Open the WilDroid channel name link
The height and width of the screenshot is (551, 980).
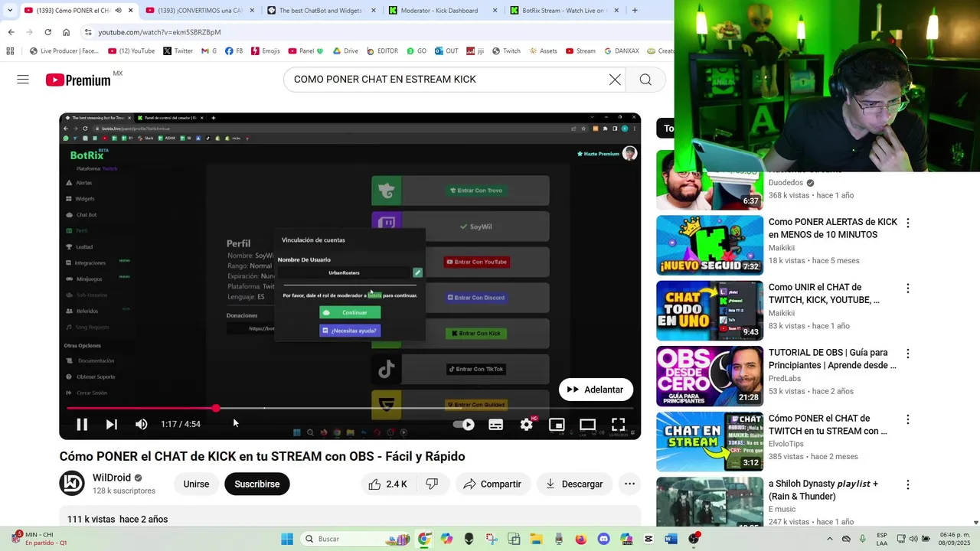point(112,478)
